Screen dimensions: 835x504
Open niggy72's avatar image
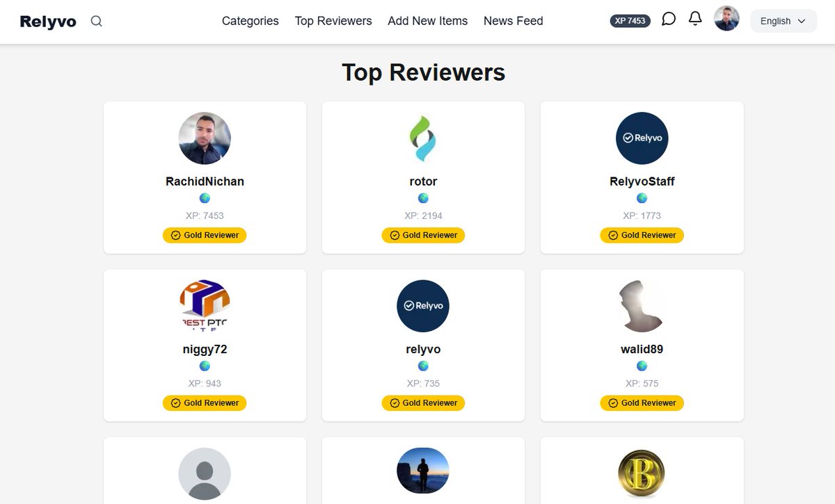(x=205, y=306)
